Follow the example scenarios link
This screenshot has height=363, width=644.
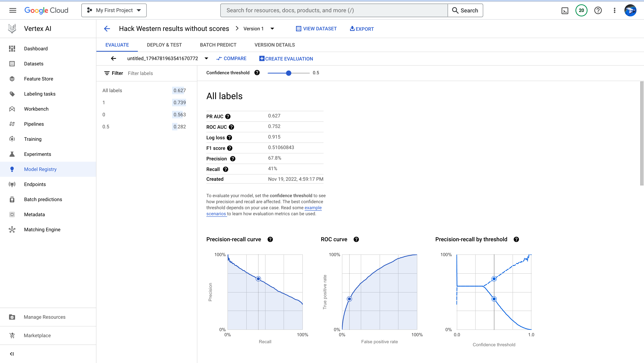313,208
